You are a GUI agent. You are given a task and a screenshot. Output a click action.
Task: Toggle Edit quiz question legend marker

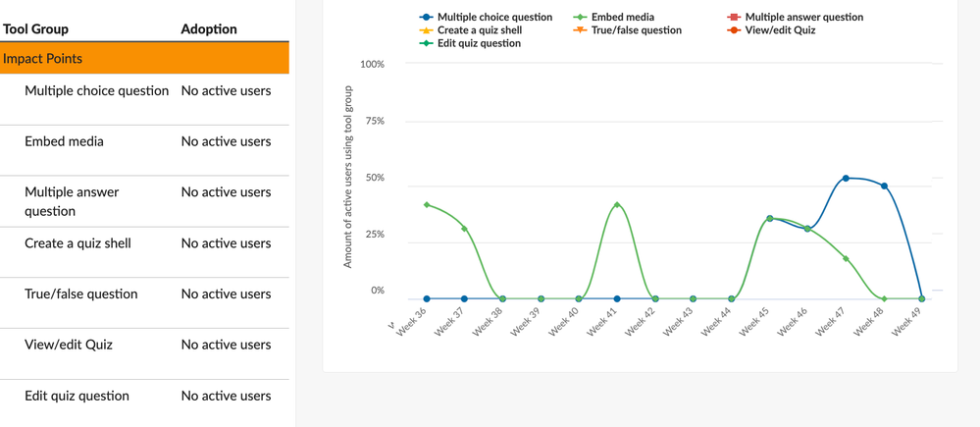tap(426, 43)
